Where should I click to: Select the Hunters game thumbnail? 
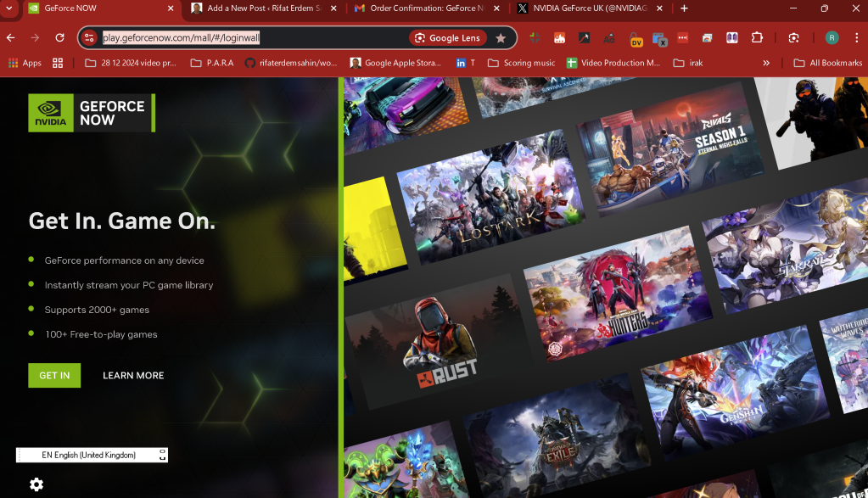617,294
